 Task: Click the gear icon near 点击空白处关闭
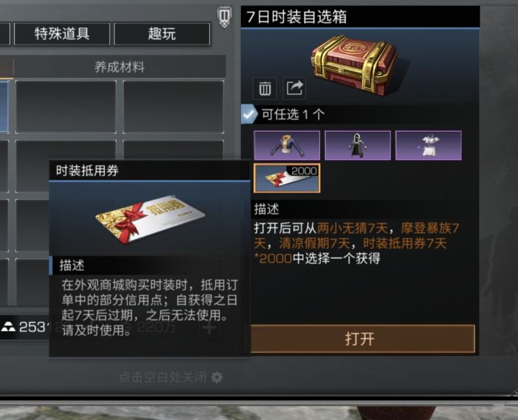click(217, 377)
